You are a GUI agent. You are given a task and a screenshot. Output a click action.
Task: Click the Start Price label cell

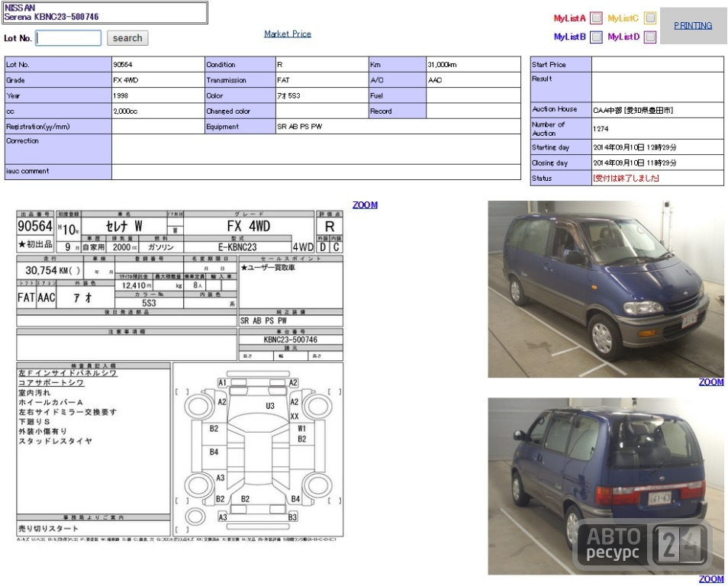click(x=561, y=65)
